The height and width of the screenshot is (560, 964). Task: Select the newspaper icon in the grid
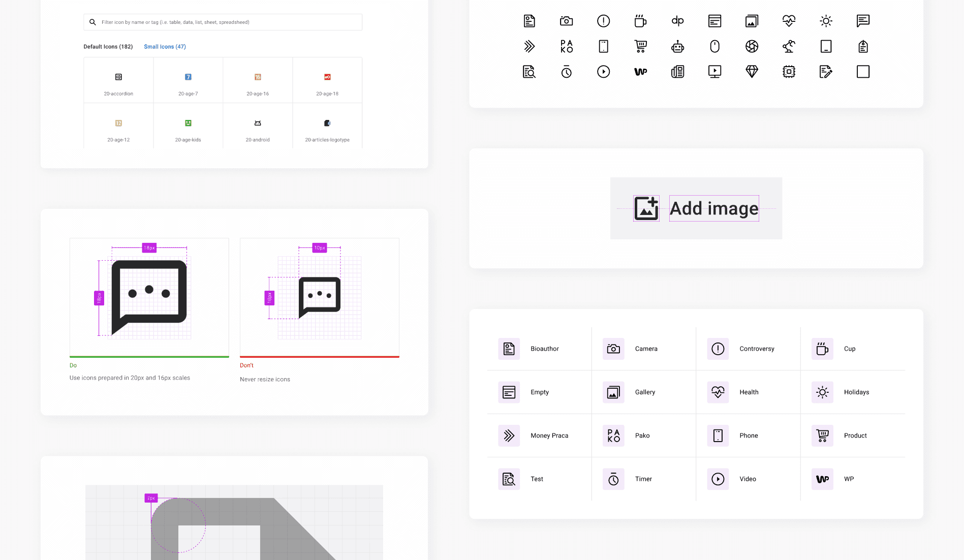coord(677,72)
